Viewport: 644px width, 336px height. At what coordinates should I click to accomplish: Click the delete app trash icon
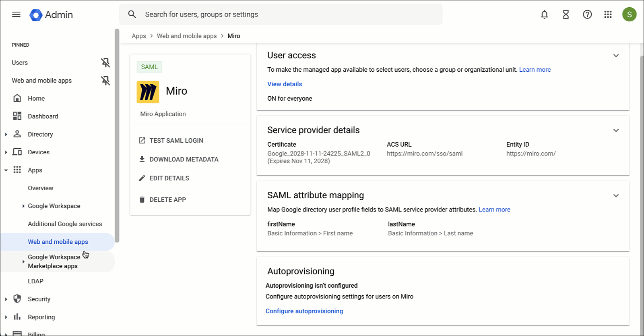coord(142,199)
